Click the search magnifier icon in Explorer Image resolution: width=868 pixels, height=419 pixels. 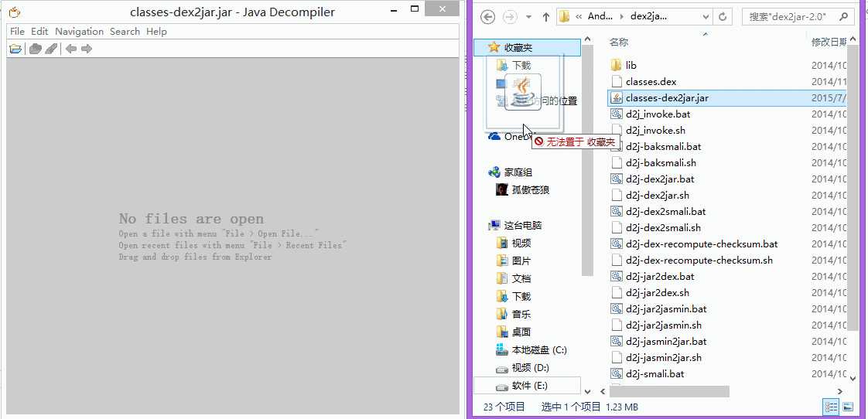tap(844, 16)
